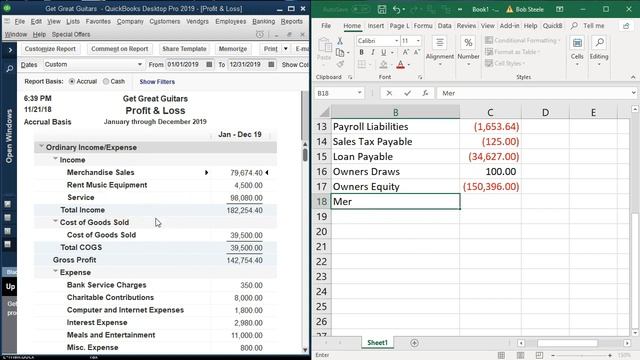Open the To date calendar icon
This screenshot has width=640, height=360.
point(271,64)
